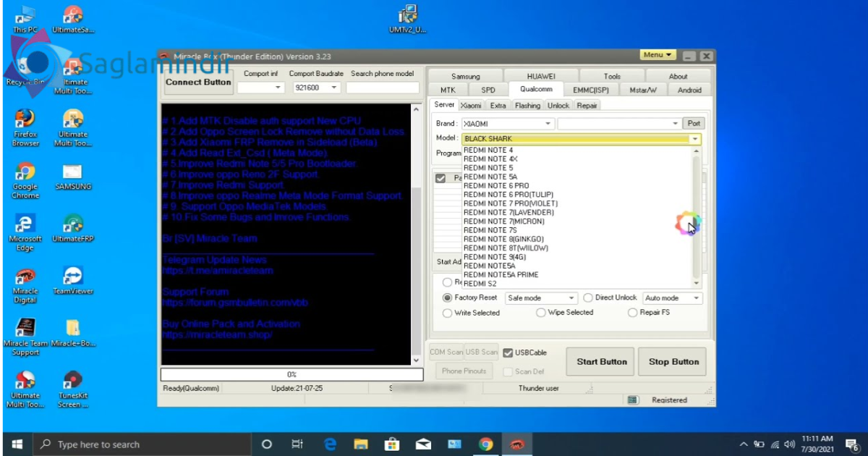Launch the Firefox Browser shortcut
Viewport: 868px width, 456px height.
click(x=25, y=127)
